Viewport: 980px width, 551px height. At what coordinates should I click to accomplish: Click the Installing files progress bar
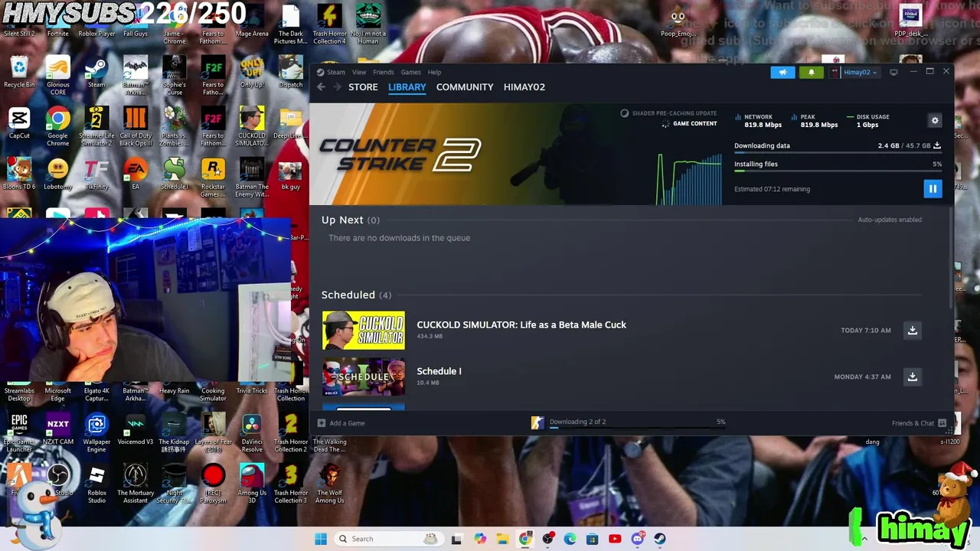pyautogui.click(x=838, y=171)
